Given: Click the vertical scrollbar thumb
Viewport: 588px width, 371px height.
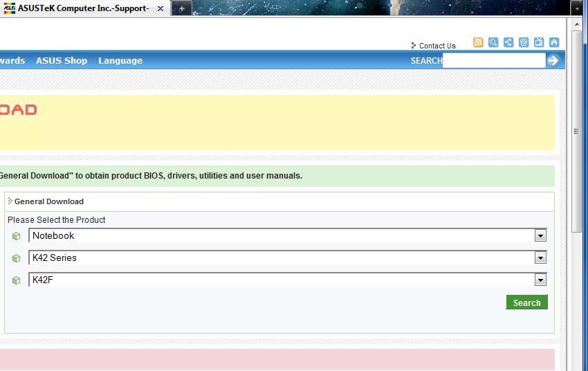Looking at the screenshot, I should click(x=577, y=132).
